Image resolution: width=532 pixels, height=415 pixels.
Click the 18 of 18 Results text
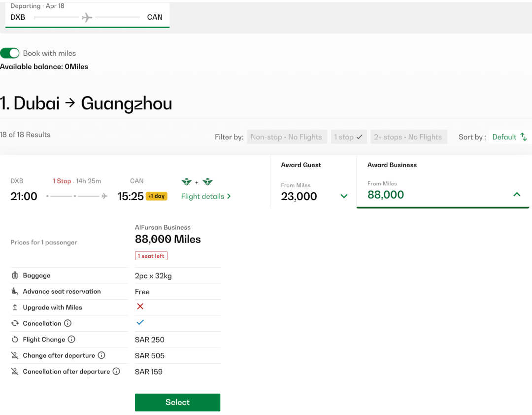pos(25,135)
